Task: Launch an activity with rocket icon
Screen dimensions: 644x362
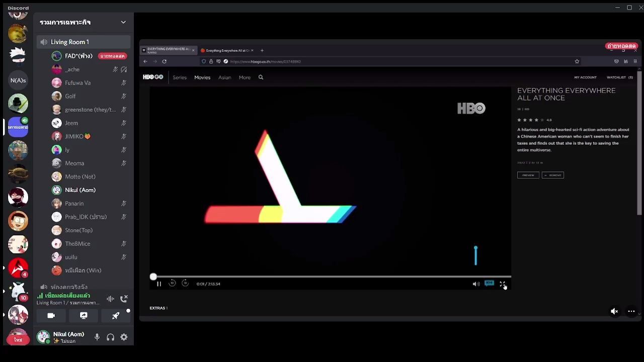Action: (x=116, y=316)
